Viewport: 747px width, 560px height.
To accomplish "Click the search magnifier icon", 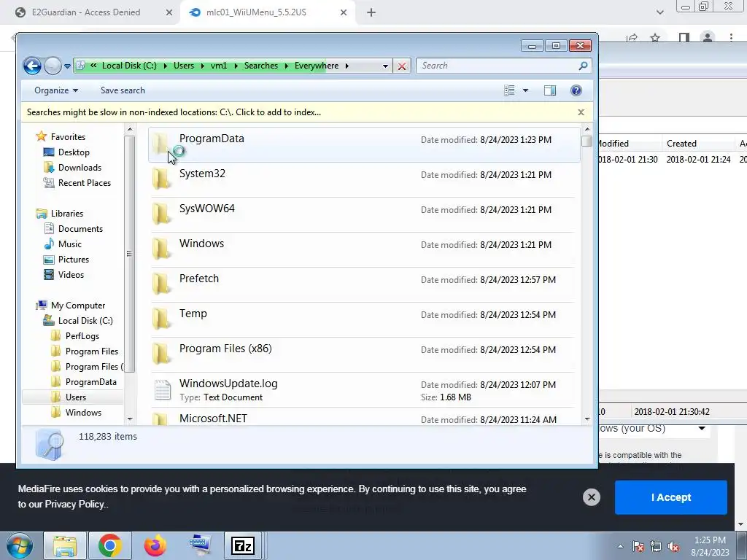I will (583, 66).
